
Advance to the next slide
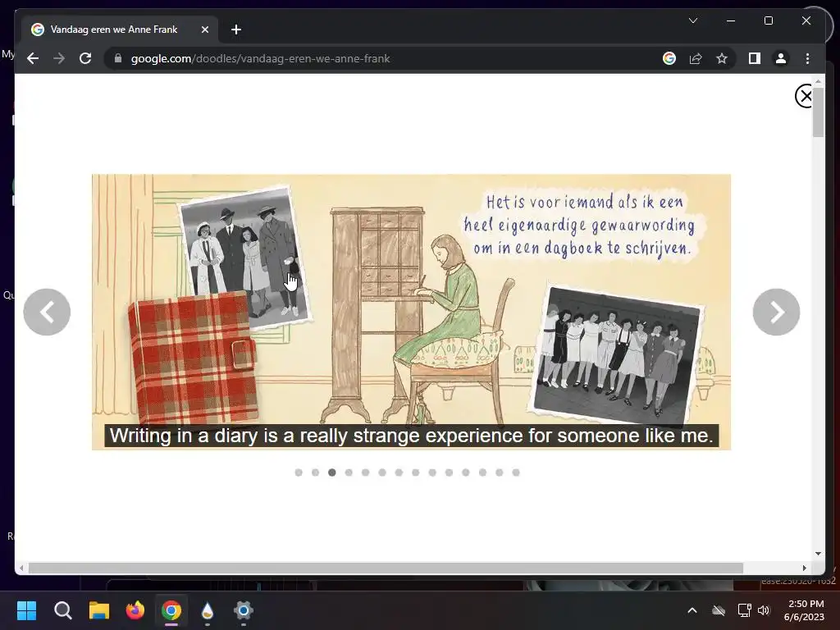(776, 312)
